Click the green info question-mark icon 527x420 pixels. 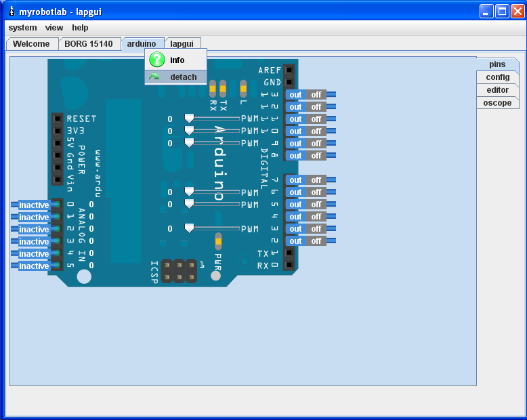click(156, 60)
